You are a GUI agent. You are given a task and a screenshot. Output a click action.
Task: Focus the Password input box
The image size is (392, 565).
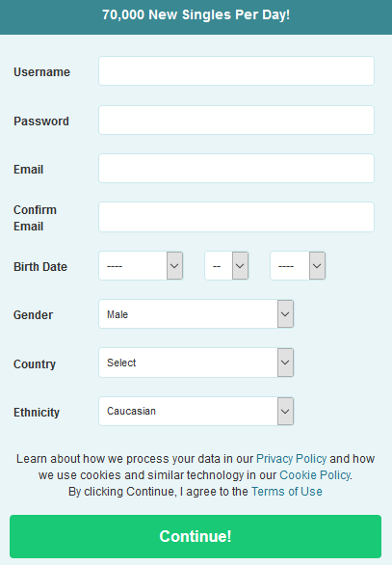(x=237, y=120)
